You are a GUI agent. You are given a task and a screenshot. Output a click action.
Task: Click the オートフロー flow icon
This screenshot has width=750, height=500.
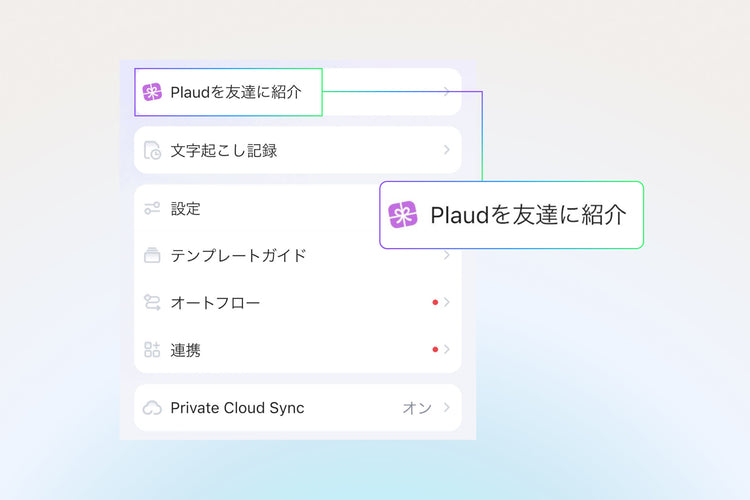pos(152,302)
